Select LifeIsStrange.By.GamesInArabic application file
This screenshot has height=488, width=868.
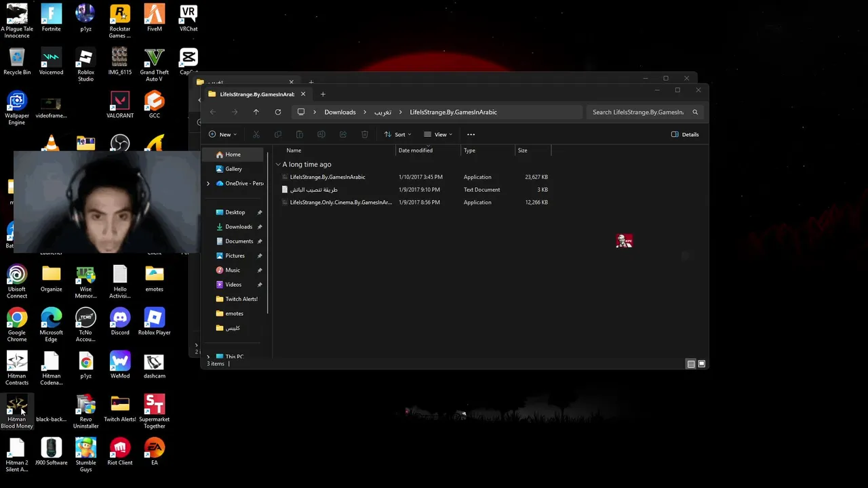coord(328,177)
